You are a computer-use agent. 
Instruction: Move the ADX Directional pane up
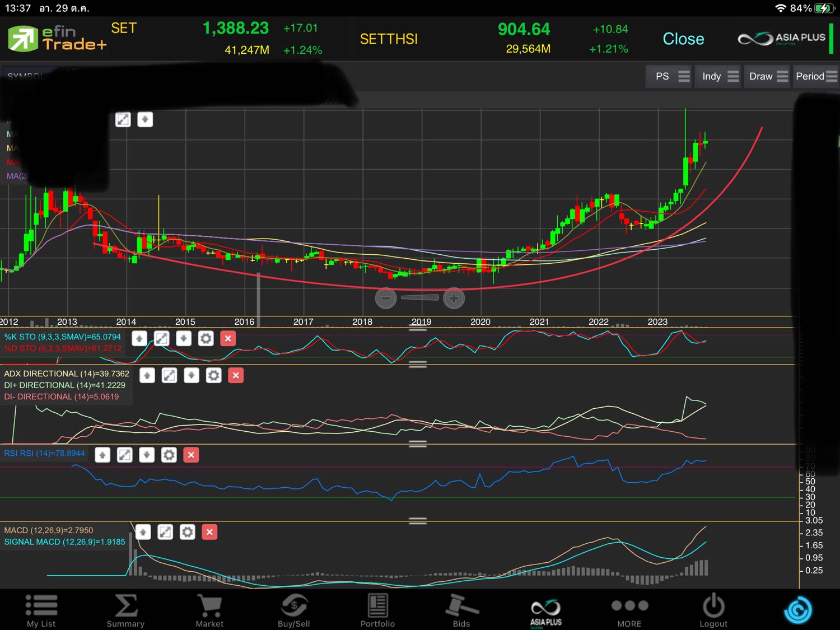click(147, 375)
